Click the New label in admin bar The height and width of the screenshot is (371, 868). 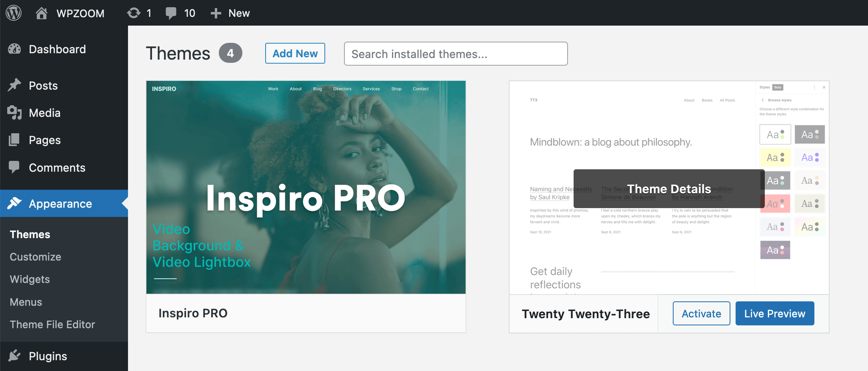point(239,13)
